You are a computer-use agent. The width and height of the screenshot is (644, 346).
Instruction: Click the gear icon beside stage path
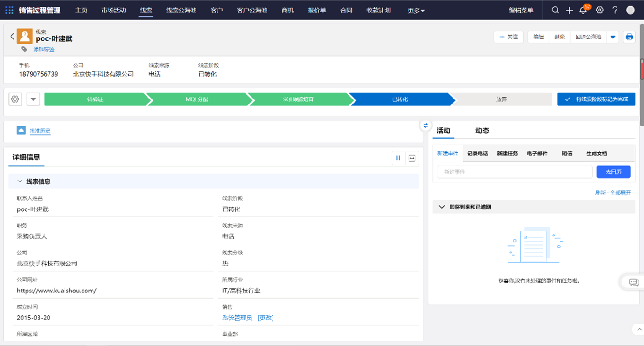(16, 99)
